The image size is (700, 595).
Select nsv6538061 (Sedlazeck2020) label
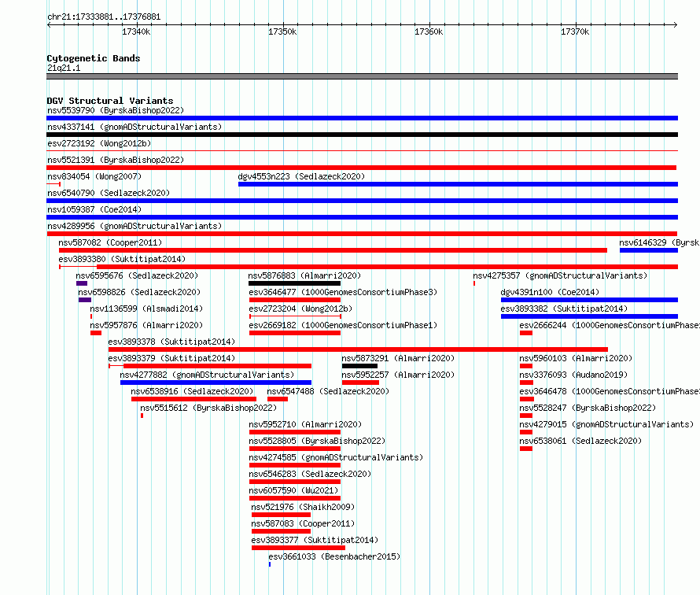pyautogui.click(x=580, y=441)
